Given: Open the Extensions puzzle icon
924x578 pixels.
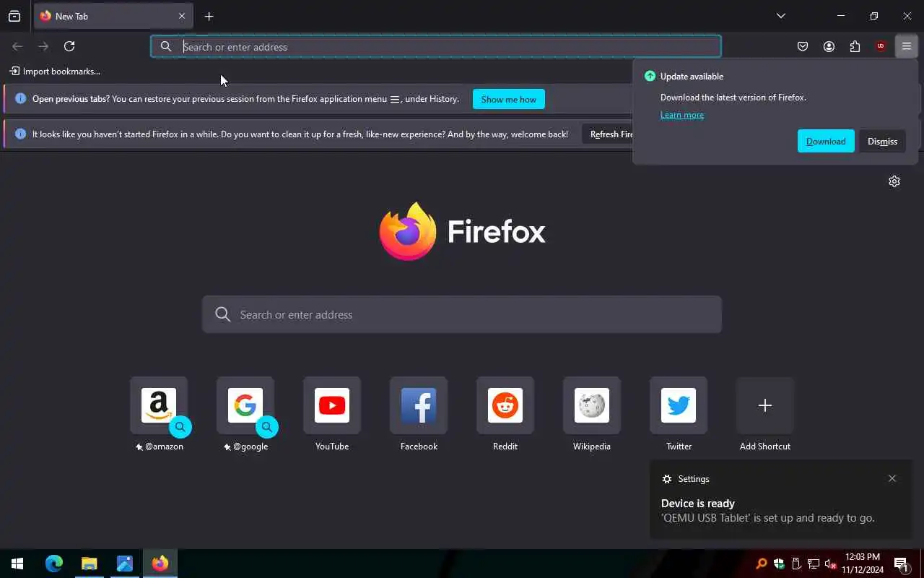Looking at the screenshot, I should [855, 46].
